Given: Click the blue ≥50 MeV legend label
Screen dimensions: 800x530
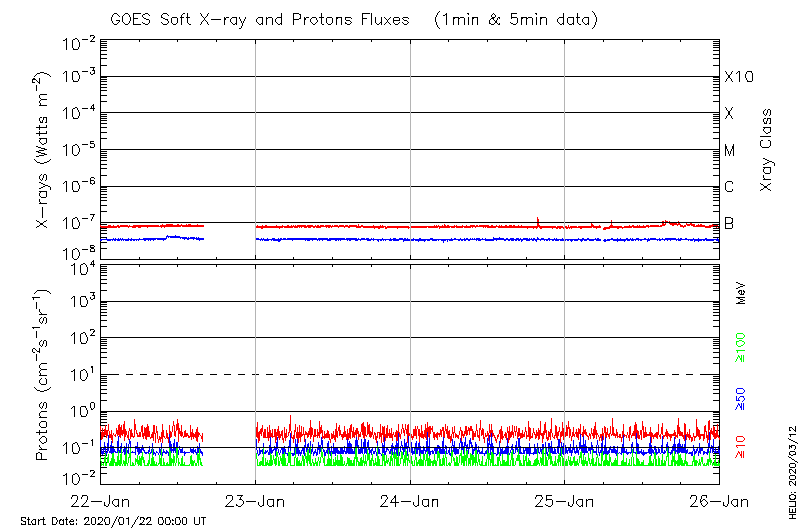Looking at the screenshot, I should pos(742,398).
